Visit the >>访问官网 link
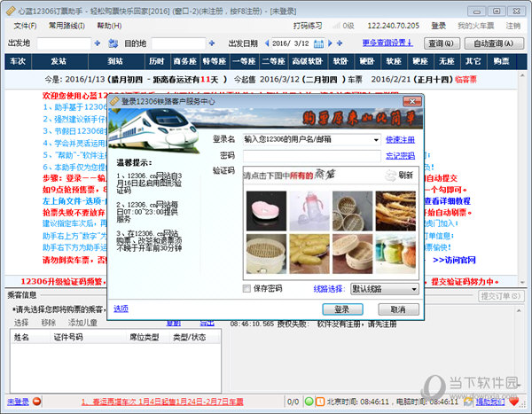The width and height of the screenshot is (532, 414). pyautogui.click(x=454, y=260)
